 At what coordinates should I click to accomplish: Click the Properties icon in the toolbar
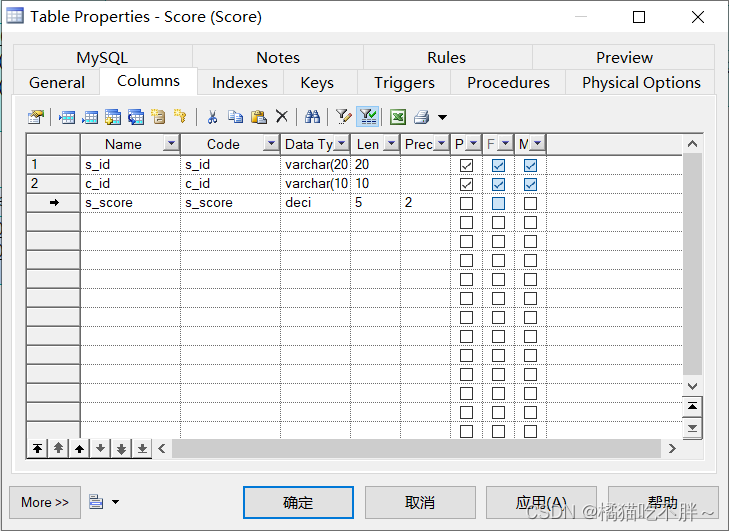coord(36,117)
